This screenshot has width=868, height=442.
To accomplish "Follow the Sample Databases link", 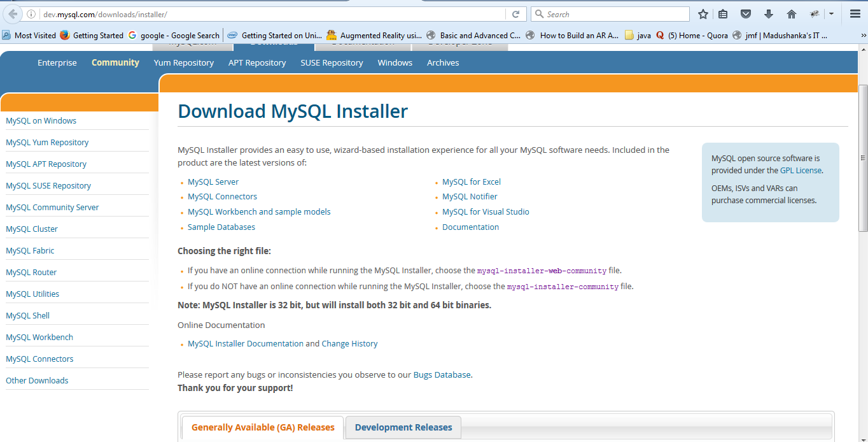I will [x=221, y=227].
